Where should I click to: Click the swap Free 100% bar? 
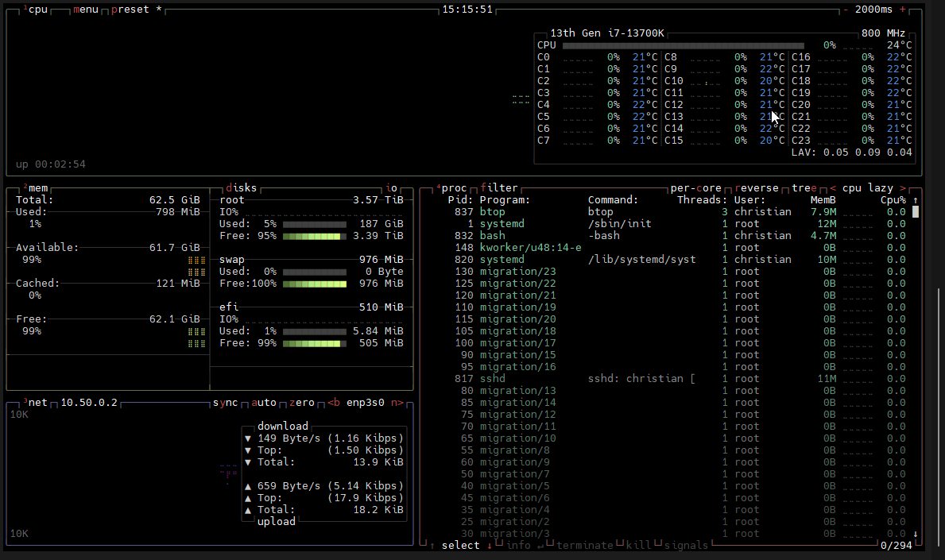click(x=315, y=284)
